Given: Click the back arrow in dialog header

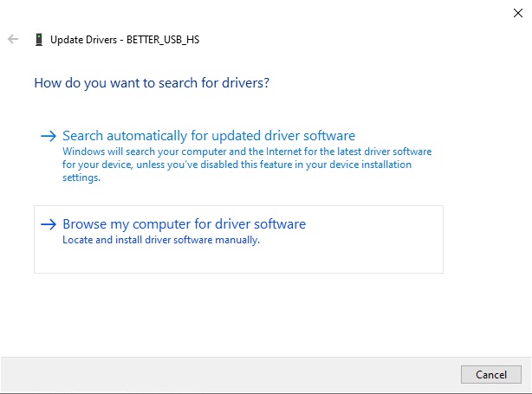Looking at the screenshot, I should pyautogui.click(x=13, y=39).
